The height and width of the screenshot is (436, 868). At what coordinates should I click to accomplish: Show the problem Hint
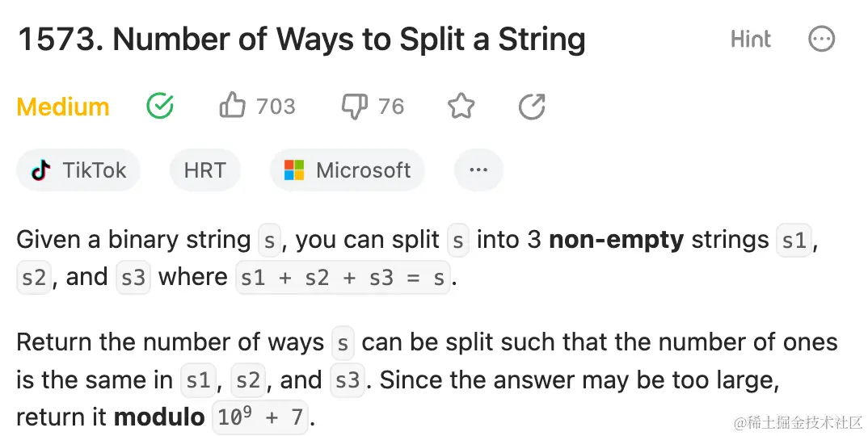[751, 39]
